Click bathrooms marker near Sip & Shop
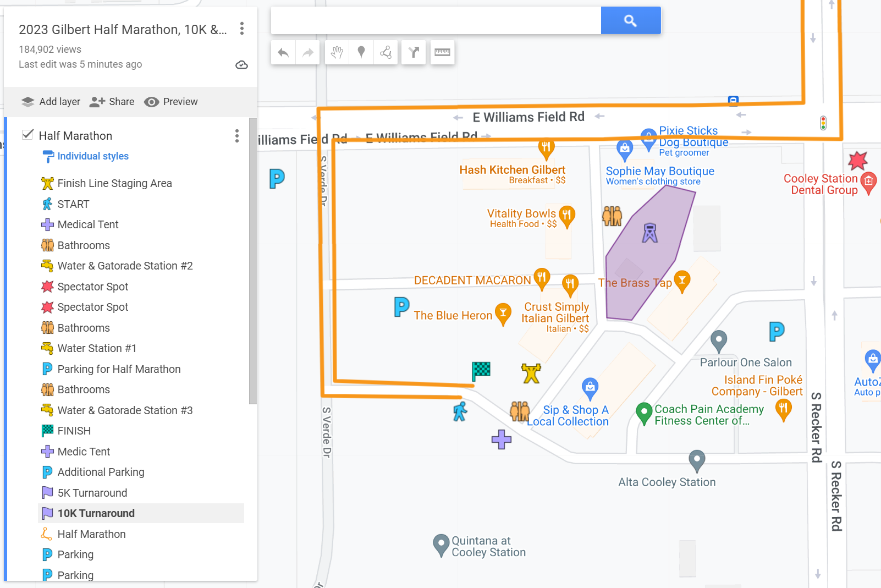881x588 pixels. 520,411
